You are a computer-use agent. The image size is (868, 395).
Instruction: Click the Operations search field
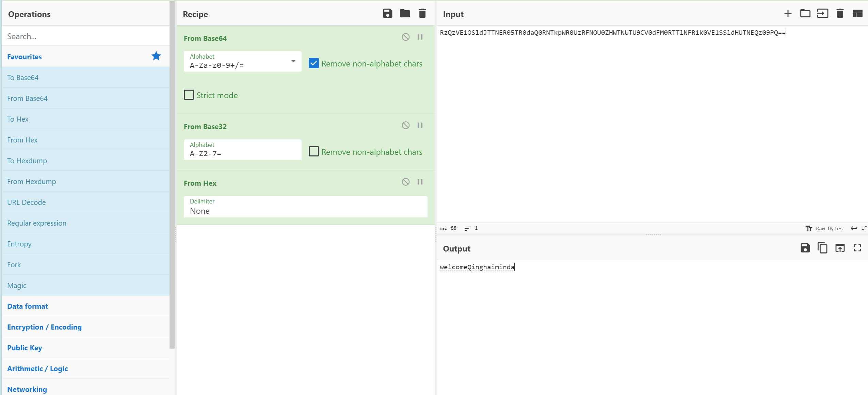click(x=85, y=36)
